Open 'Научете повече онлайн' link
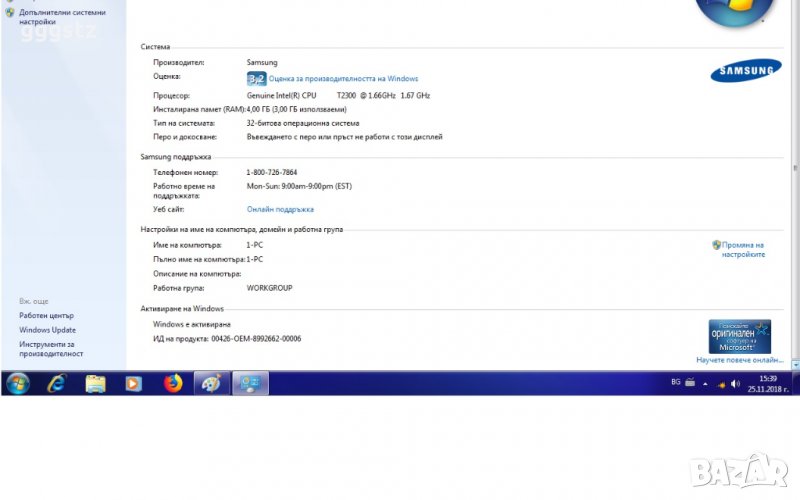Viewport: 800px width, 500px height. [739, 359]
